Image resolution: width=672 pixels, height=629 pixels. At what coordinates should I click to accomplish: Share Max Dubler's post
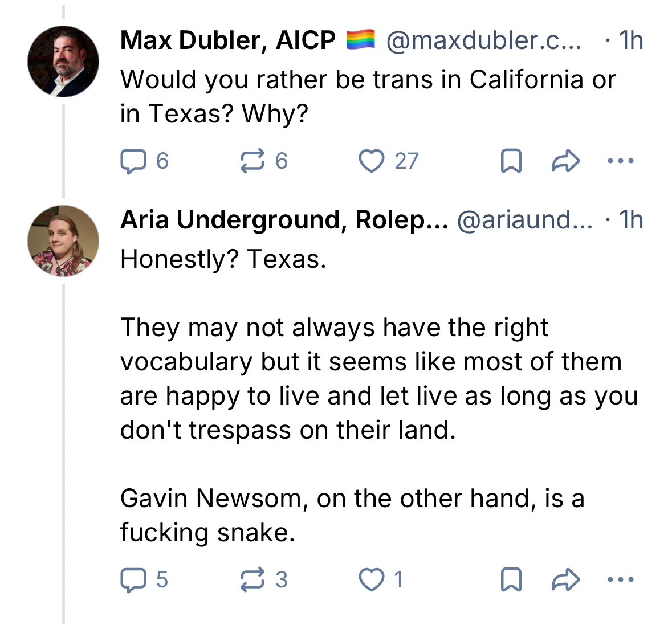click(566, 161)
